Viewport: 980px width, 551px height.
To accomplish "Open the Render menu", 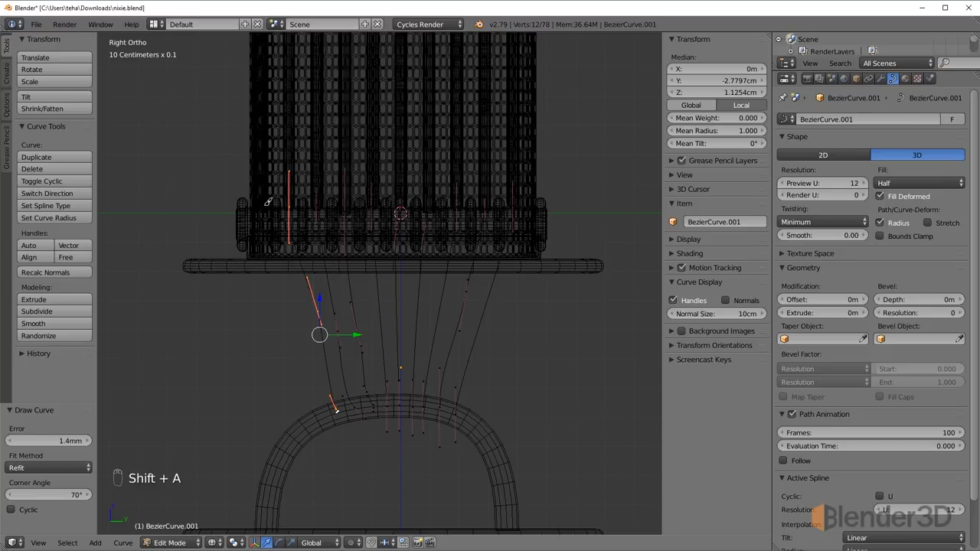I will (64, 24).
